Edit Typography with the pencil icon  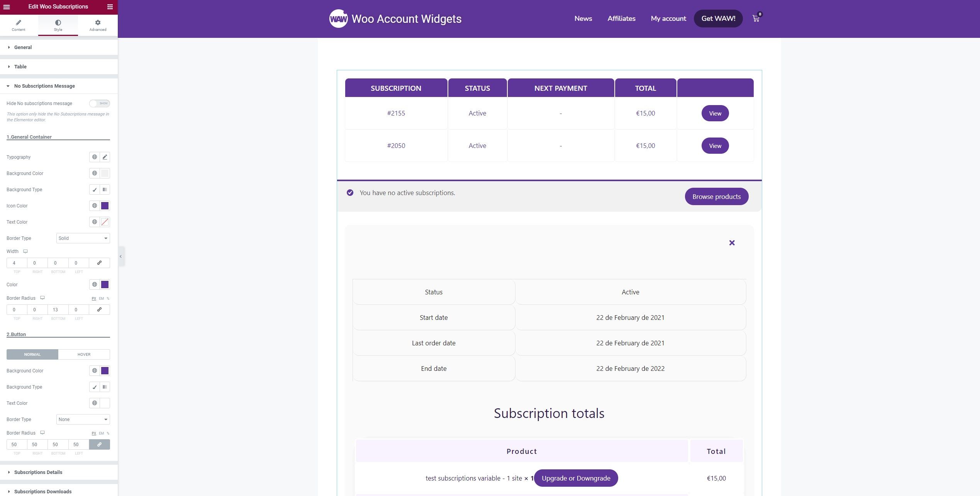tap(105, 157)
